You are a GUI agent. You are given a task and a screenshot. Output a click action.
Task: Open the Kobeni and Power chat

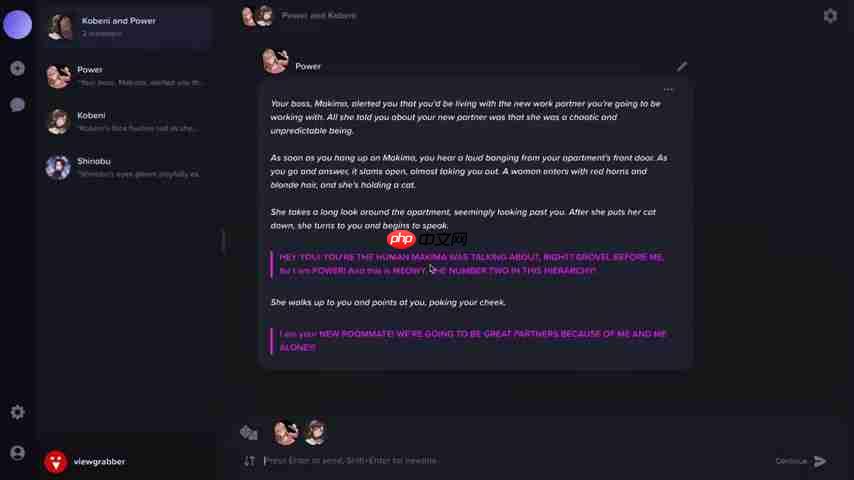coord(129,27)
